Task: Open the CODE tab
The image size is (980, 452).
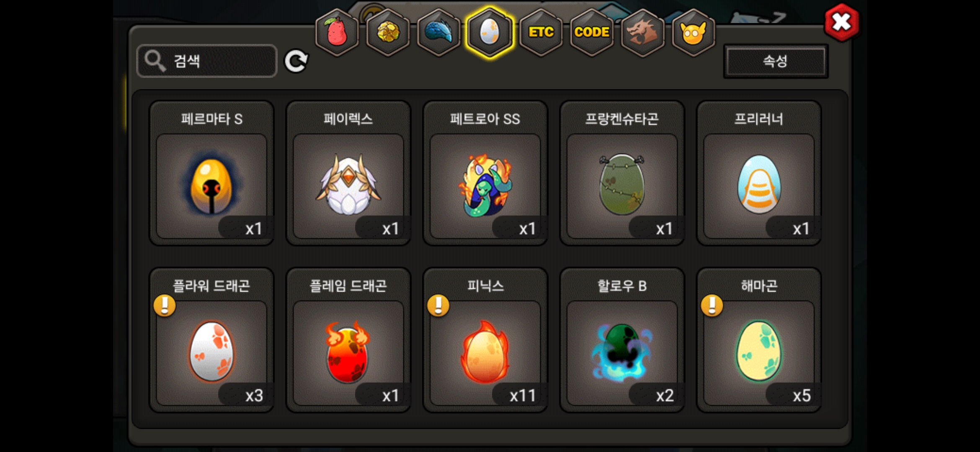Action: (x=592, y=32)
